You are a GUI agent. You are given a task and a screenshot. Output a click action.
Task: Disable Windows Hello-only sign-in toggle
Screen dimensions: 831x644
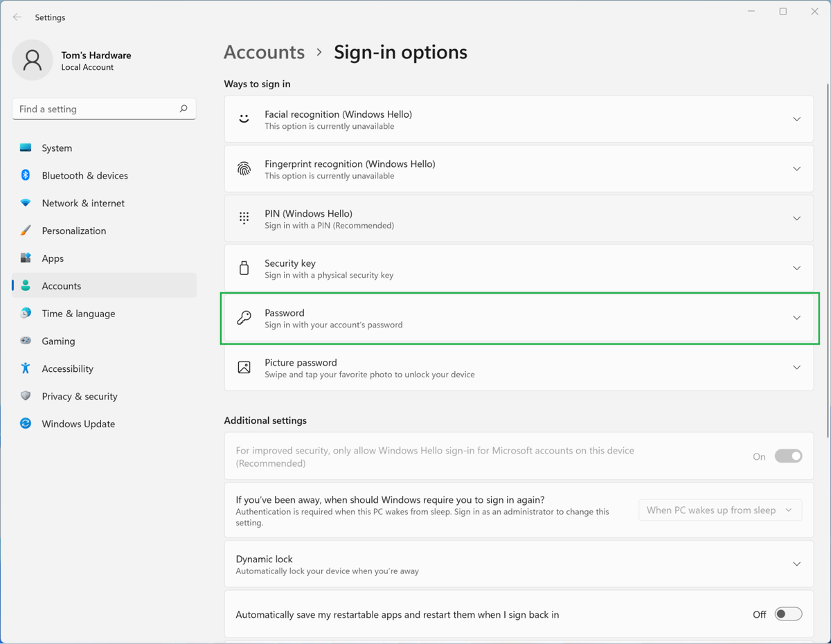tap(788, 456)
